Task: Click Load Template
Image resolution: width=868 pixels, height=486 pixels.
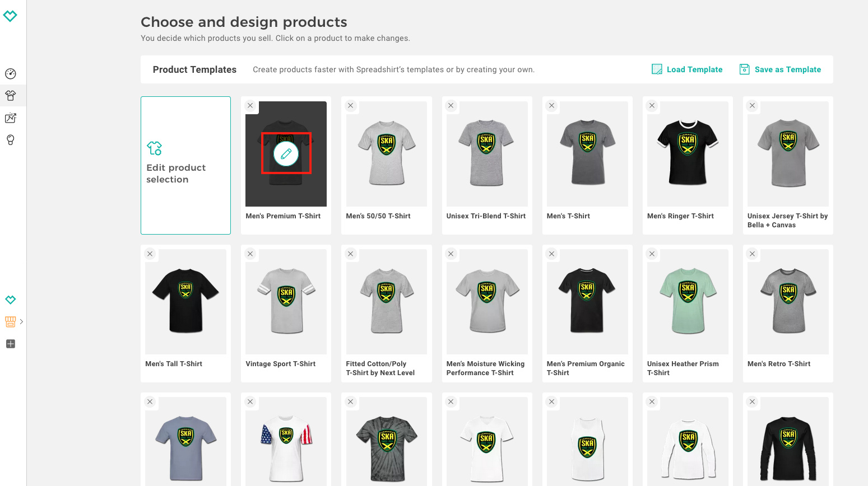Action: 687,69
